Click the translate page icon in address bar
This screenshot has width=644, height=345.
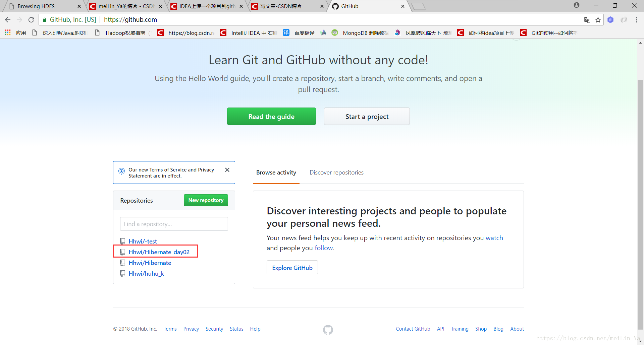(x=587, y=20)
